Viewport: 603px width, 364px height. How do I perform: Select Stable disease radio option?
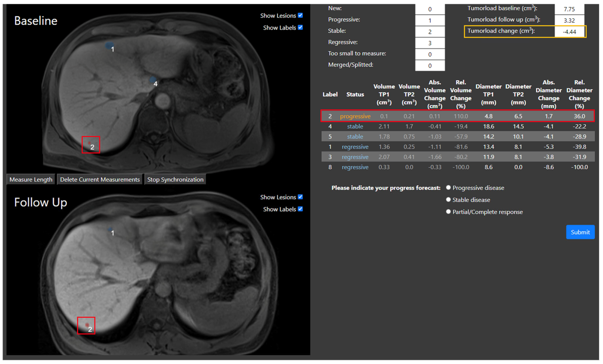(448, 200)
